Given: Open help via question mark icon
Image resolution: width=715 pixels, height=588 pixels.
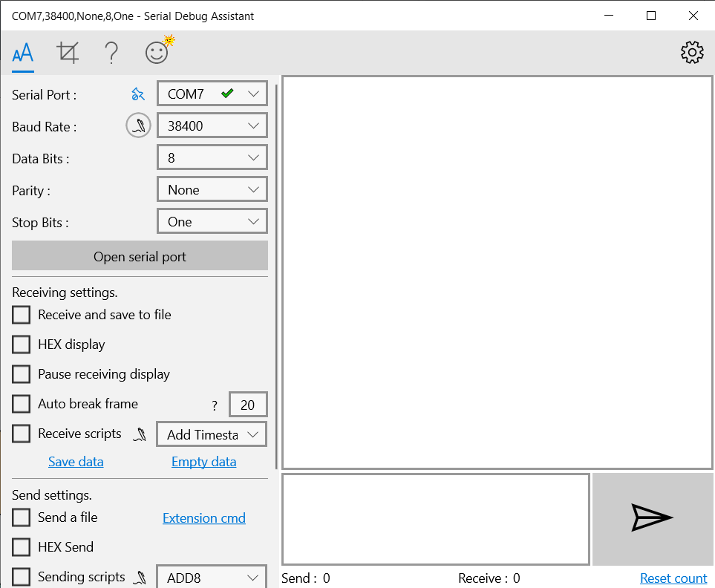Looking at the screenshot, I should tap(111, 53).
